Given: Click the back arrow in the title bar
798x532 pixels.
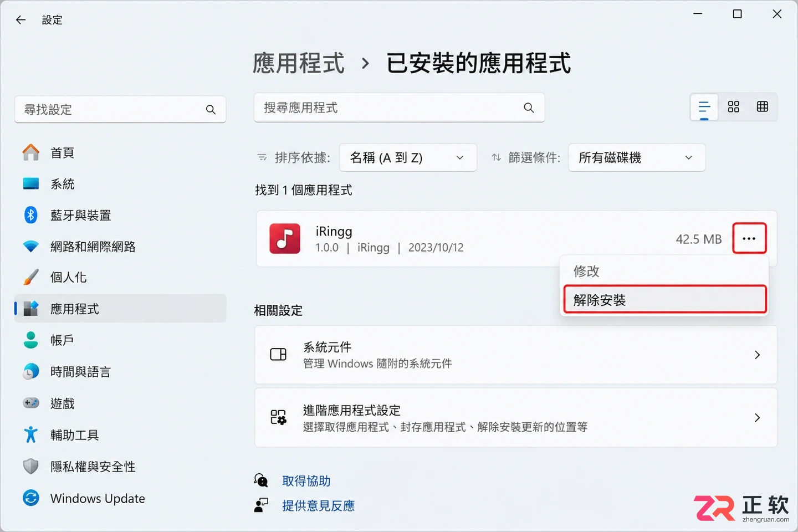Looking at the screenshot, I should point(21,20).
